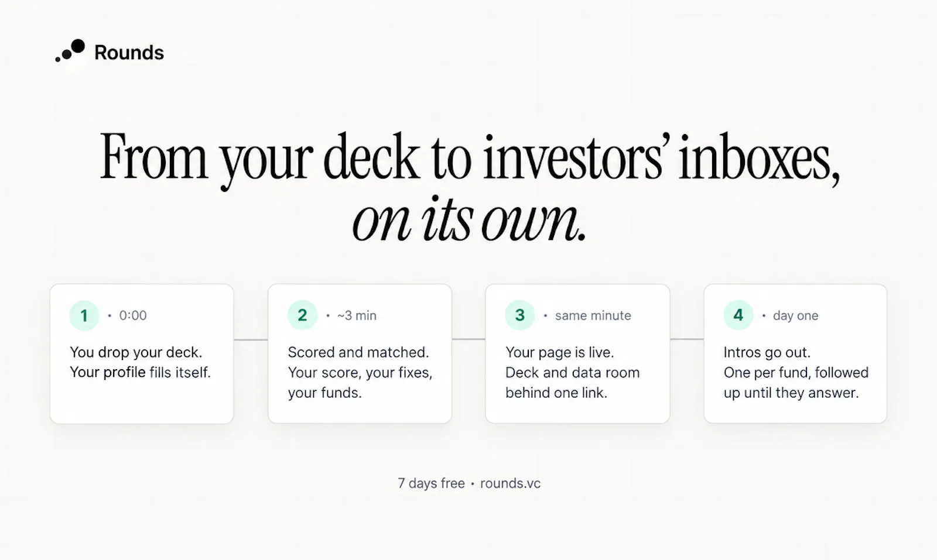Screen dimensions: 937x560
Task: Click the day one timestamp label
Action: click(795, 315)
